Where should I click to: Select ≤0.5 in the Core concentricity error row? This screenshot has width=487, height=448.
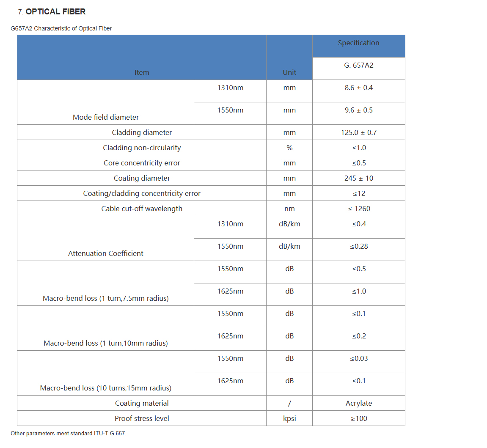point(359,163)
